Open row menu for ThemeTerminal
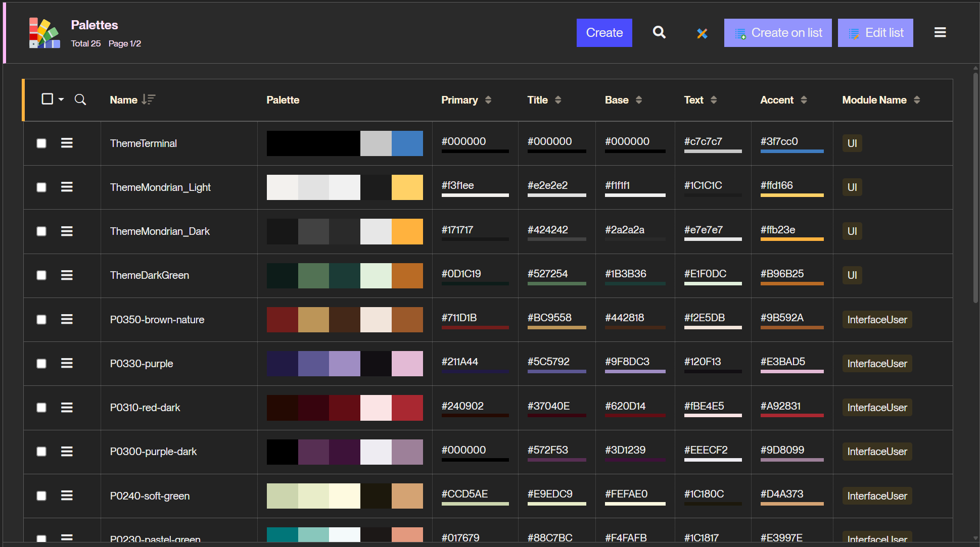This screenshot has width=980, height=547. click(x=67, y=143)
